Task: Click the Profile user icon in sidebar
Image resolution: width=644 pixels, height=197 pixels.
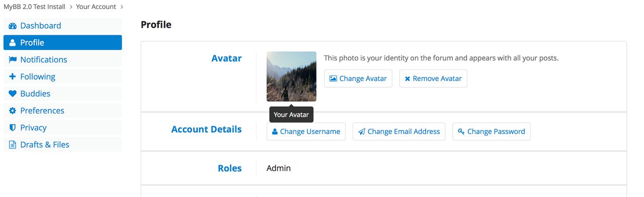Action: 13,43
